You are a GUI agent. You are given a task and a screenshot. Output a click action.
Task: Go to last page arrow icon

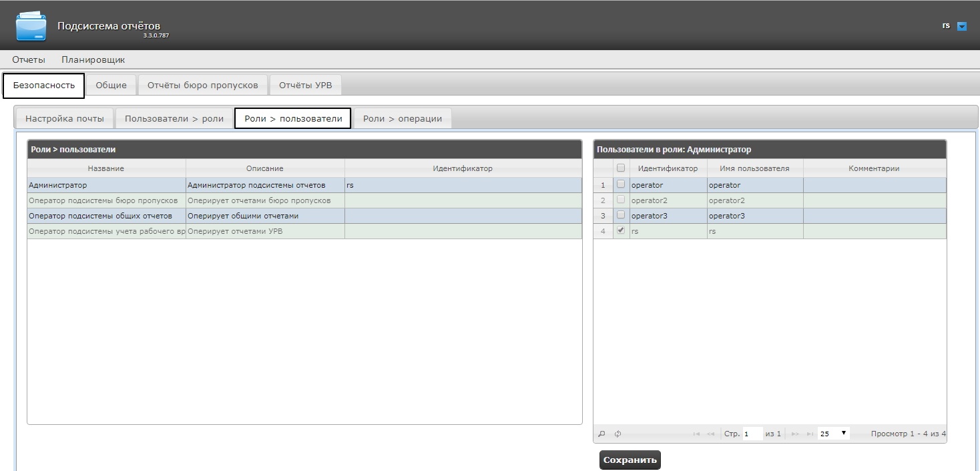tap(810, 434)
